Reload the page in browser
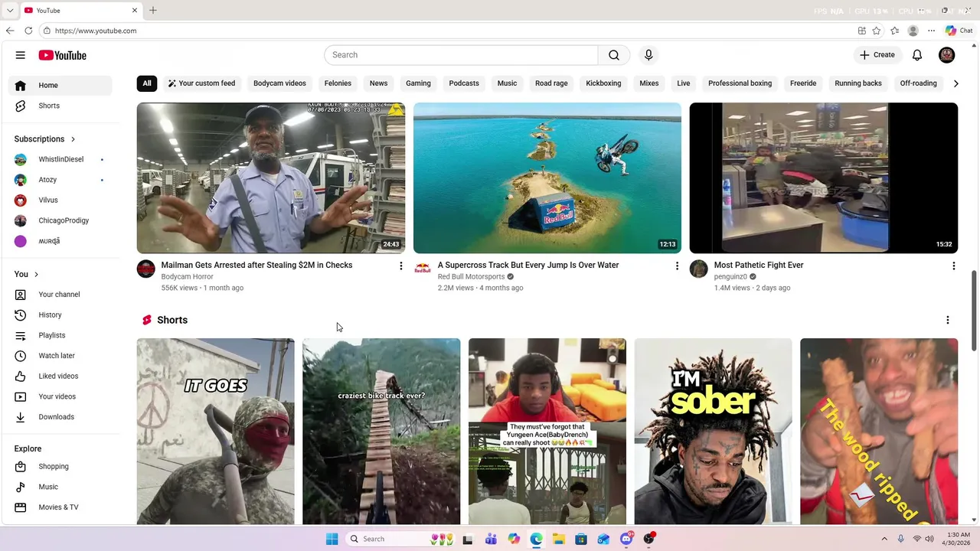980x551 pixels. coord(28,31)
